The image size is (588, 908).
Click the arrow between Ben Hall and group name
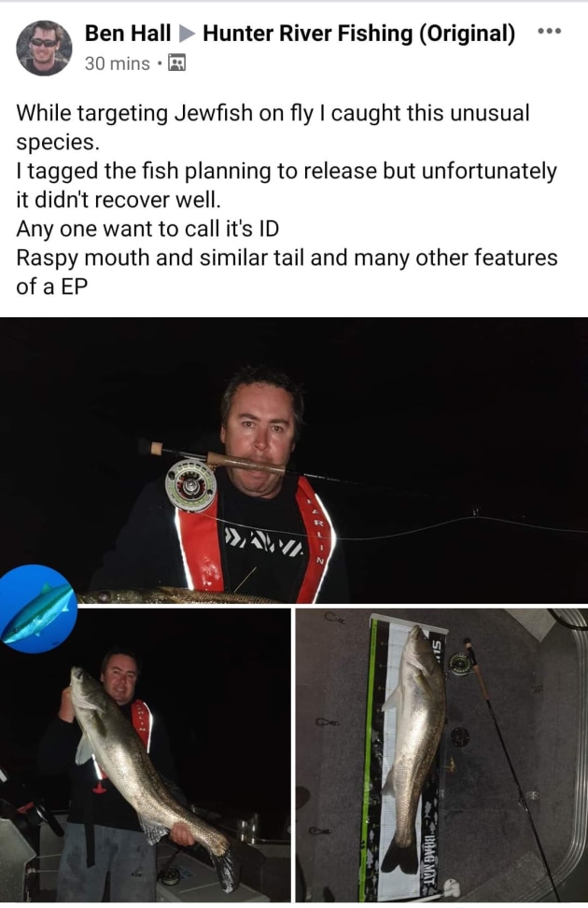187,35
